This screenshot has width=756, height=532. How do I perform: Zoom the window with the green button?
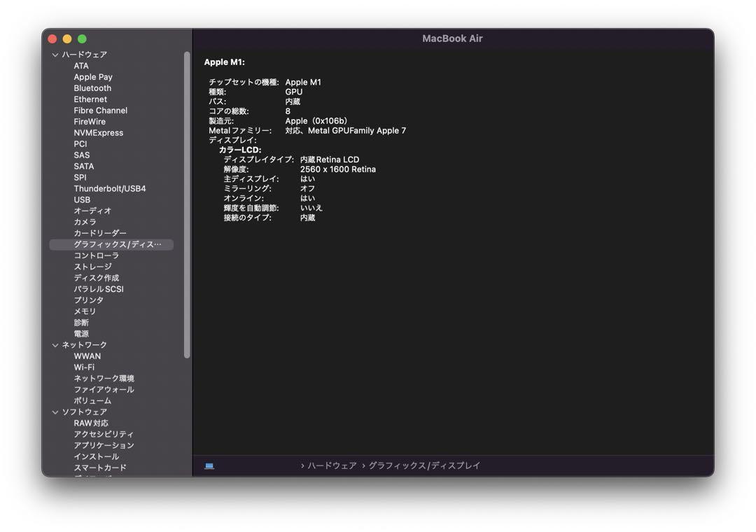click(x=82, y=39)
